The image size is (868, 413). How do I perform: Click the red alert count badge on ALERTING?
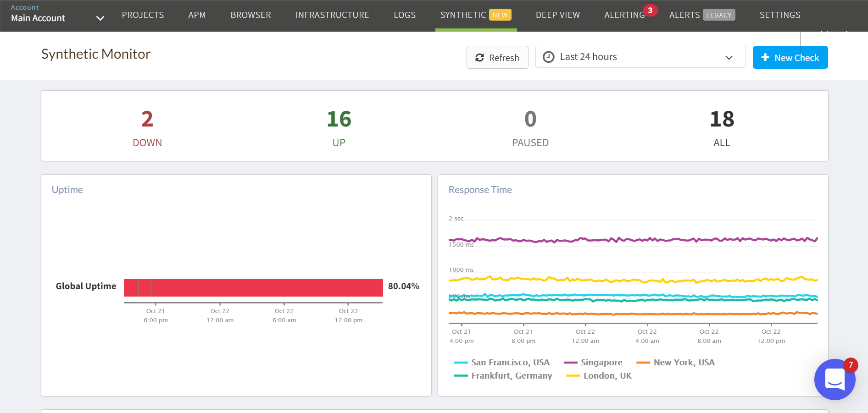pos(651,10)
